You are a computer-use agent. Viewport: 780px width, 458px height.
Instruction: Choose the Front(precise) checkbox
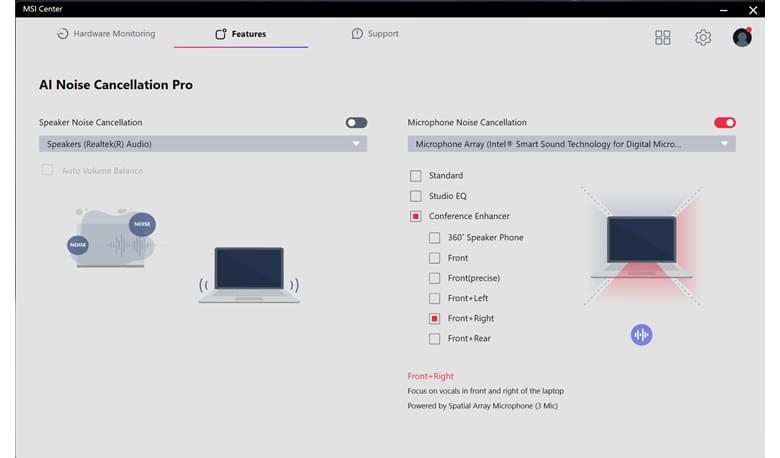(x=434, y=278)
